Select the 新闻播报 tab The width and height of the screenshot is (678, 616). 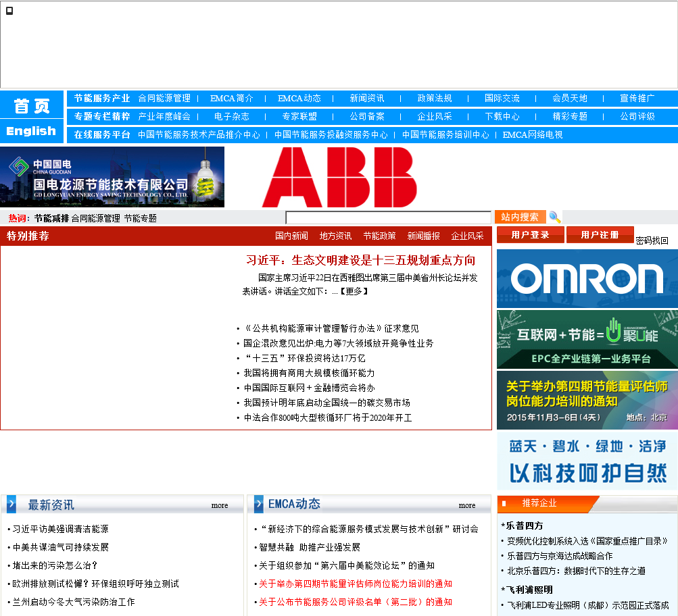[x=423, y=236]
